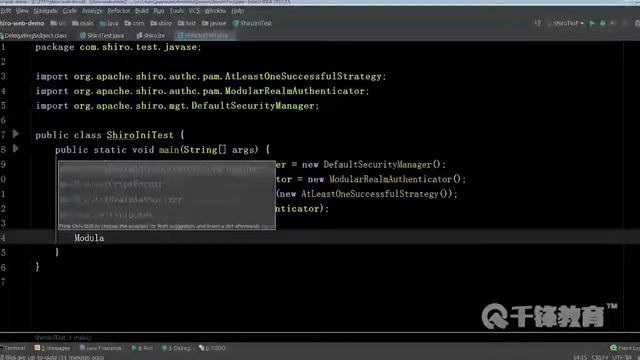Screen dimensions: 640x360
Task: Click the com package breadcrumb
Action: 135,23
